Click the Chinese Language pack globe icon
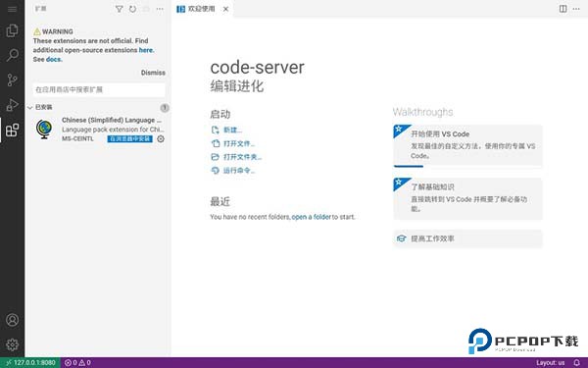 pyautogui.click(x=44, y=129)
